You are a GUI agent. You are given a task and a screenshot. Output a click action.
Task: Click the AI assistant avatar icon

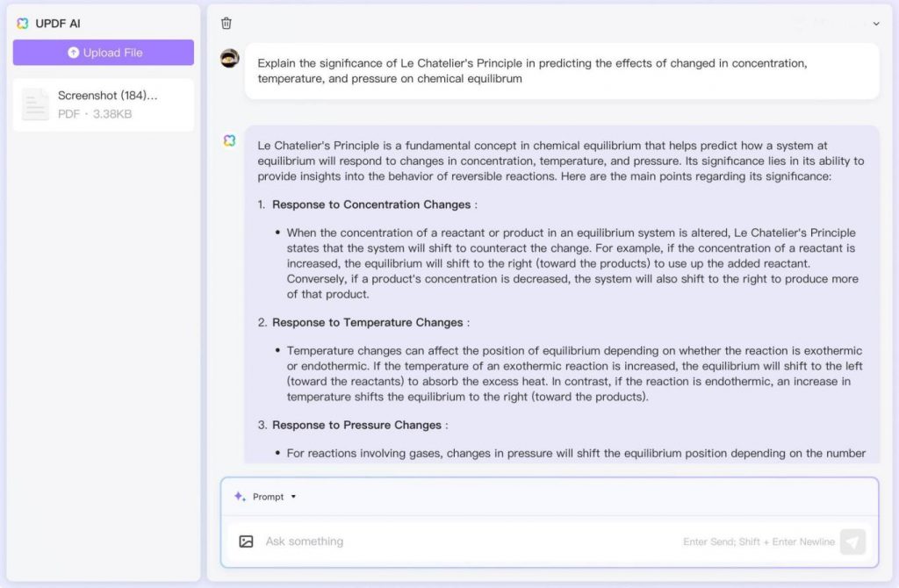[x=230, y=140]
